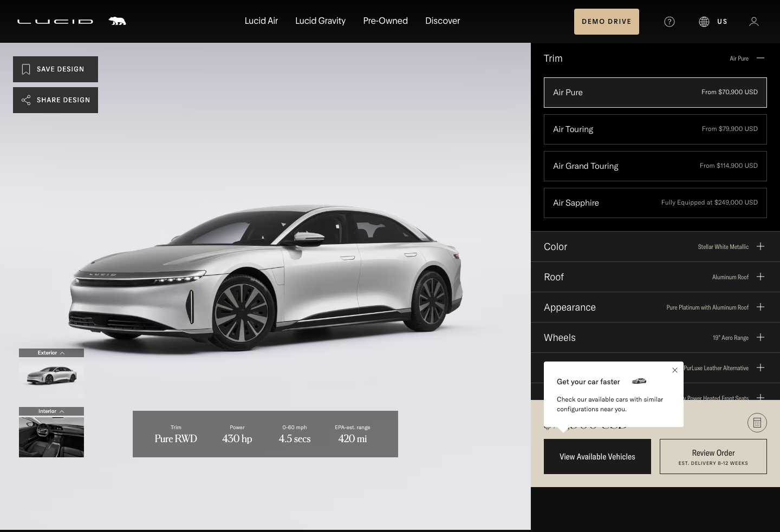780x532 pixels.
Task: Click the Demo Drive button
Action: coord(607,22)
